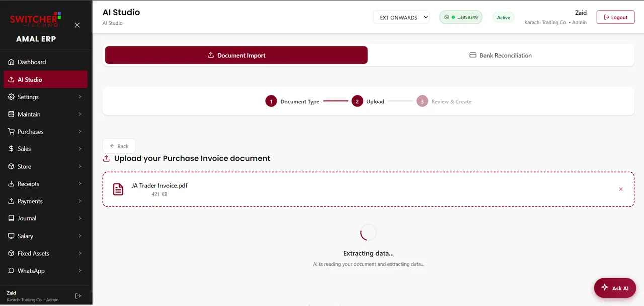Click the sidebar logout icon beside Zaid

[x=78, y=296]
